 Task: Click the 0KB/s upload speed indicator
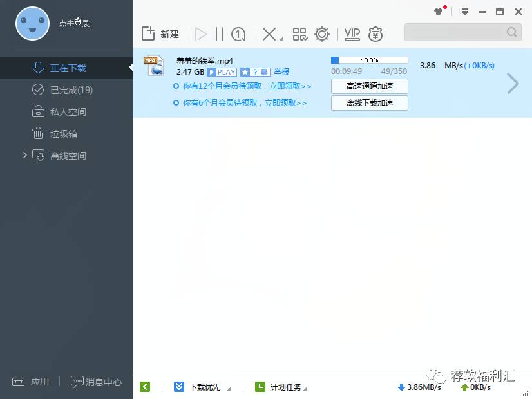(x=475, y=387)
